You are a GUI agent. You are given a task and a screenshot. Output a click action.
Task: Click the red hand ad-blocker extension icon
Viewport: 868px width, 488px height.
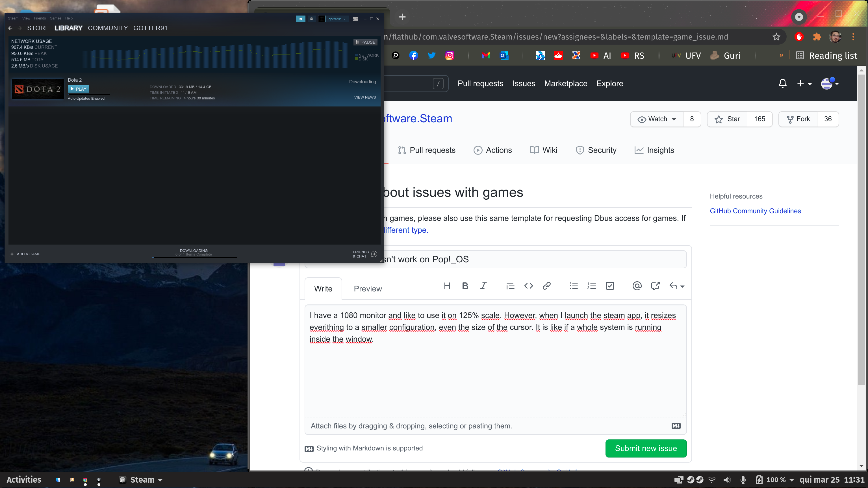pos(799,37)
